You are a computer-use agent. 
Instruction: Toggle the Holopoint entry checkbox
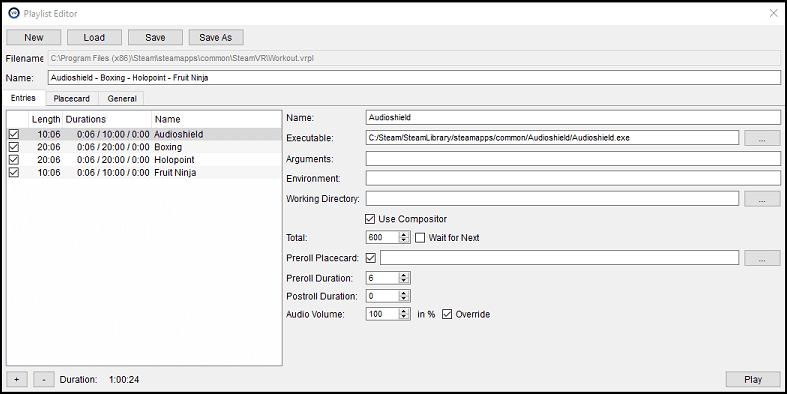pyautogui.click(x=14, y=160)
